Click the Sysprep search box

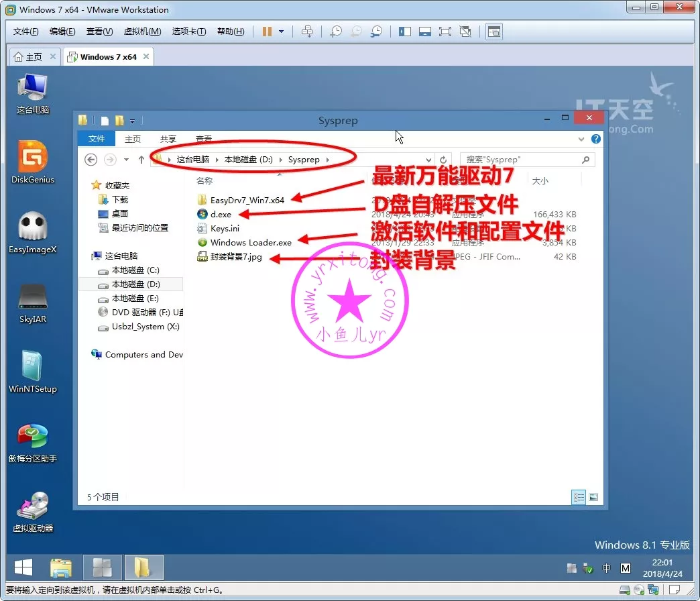pyautogui.click(x=523, y=160)
